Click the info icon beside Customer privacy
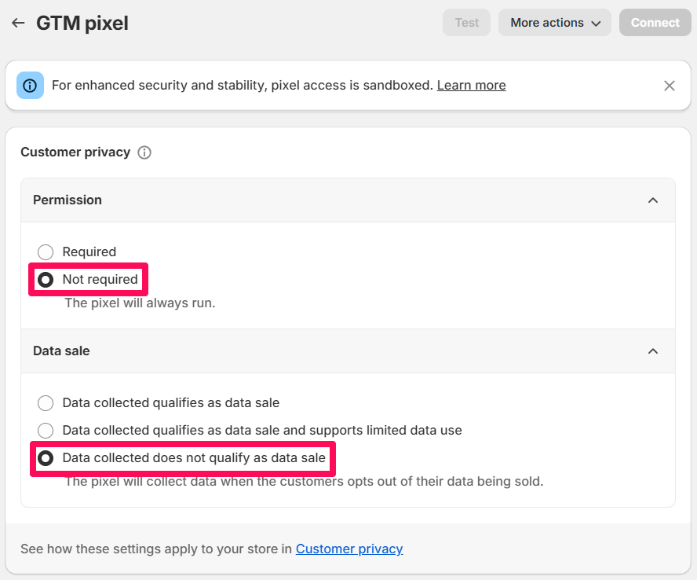697x580 pixels. [144, 152]
